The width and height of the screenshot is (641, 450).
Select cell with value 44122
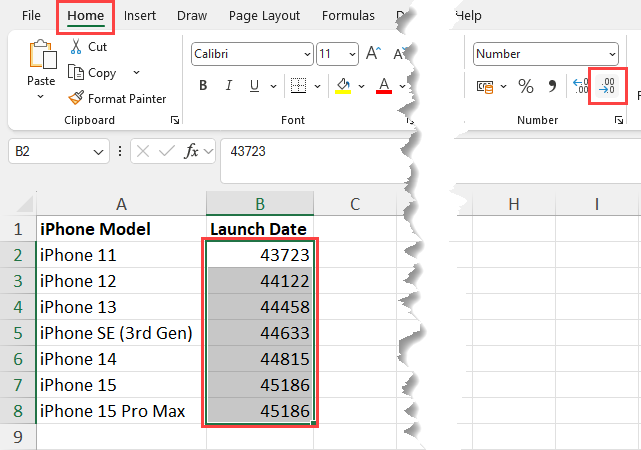tap(260, 281)
